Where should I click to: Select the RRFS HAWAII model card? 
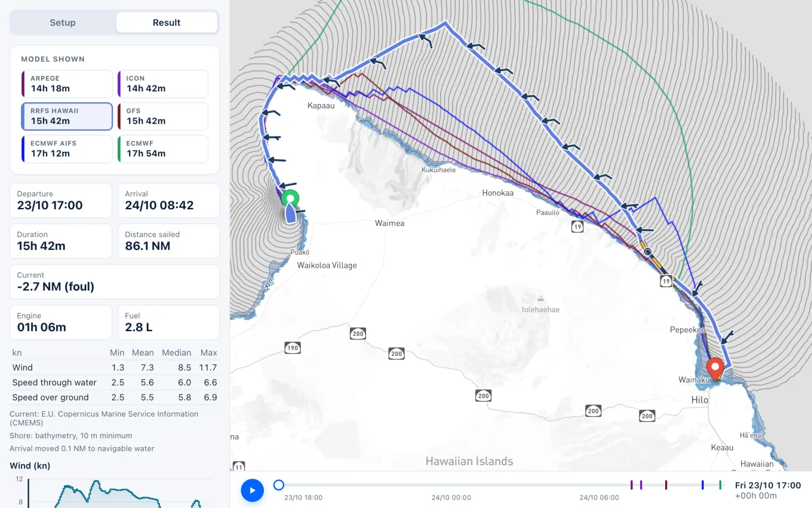point(67,116)
